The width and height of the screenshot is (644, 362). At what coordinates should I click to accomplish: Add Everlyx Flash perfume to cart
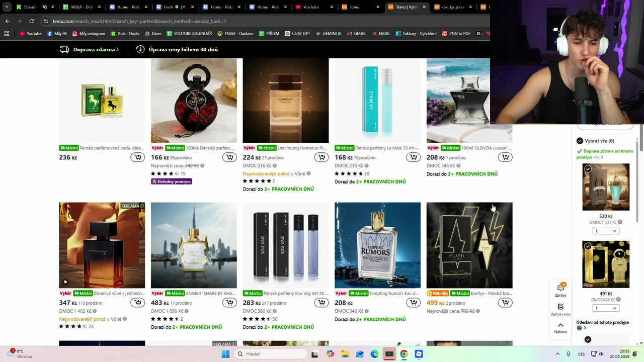(505, 303)
